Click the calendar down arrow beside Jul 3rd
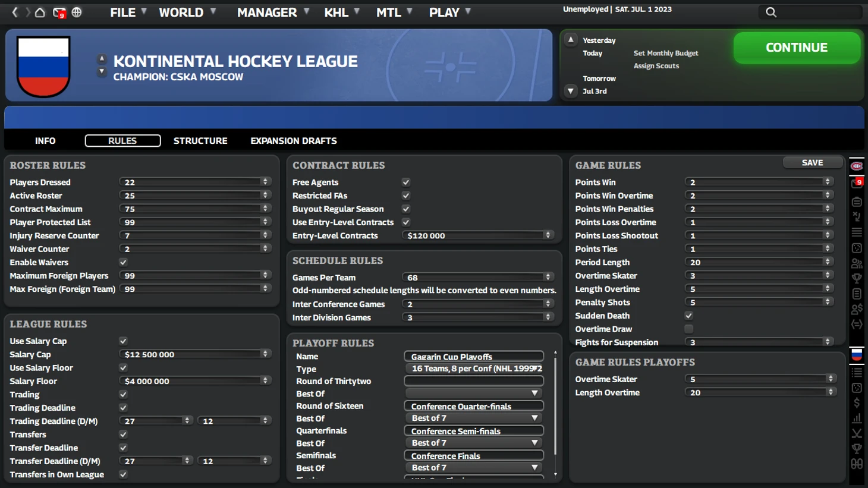 click(x=571, y=91)
